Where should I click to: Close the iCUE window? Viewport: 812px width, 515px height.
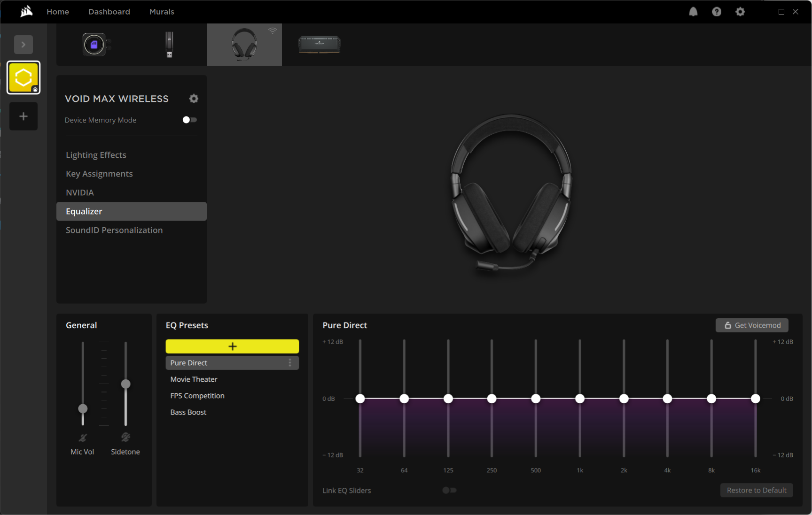click(x=796, y=12)
